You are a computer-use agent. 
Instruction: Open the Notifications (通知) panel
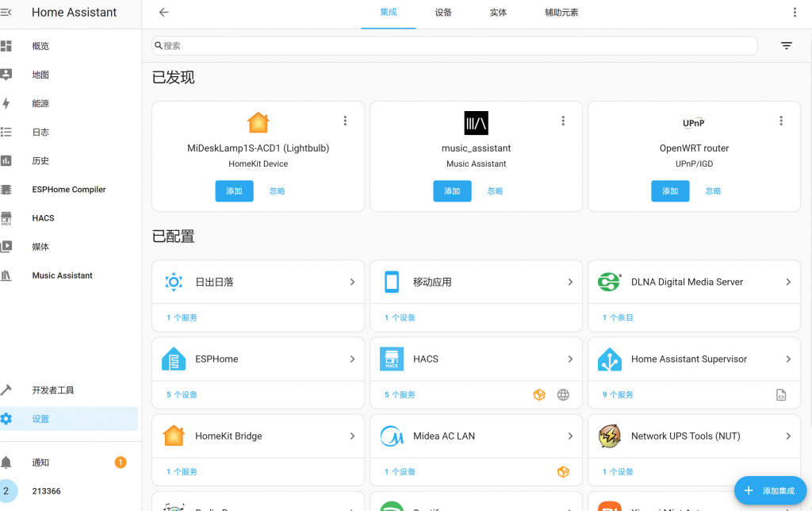click(40, 463)
